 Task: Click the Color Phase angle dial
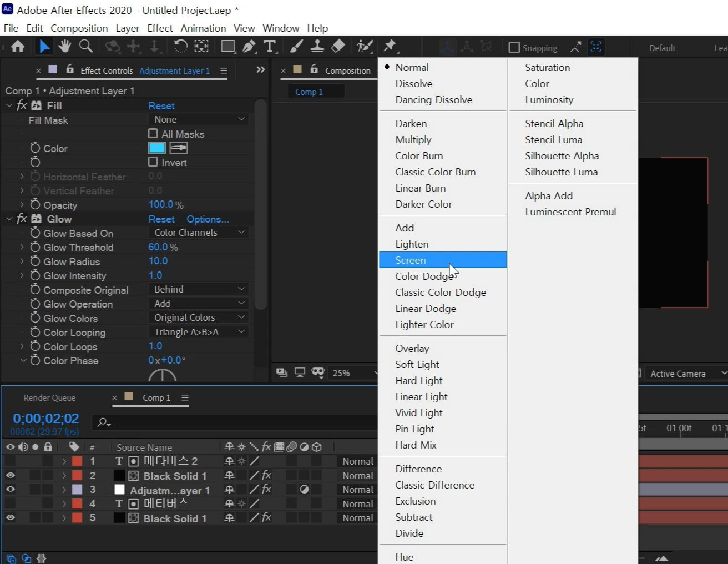point(162,376)
